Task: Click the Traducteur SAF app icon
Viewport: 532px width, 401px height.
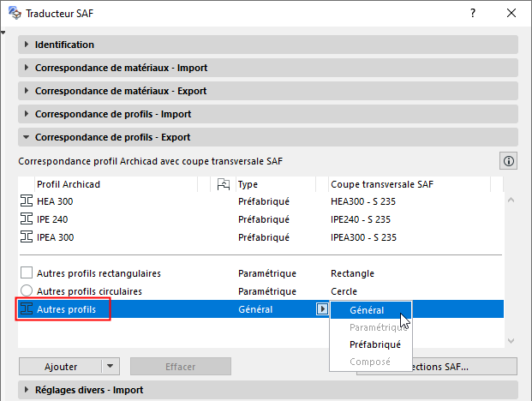Action: 15,13
